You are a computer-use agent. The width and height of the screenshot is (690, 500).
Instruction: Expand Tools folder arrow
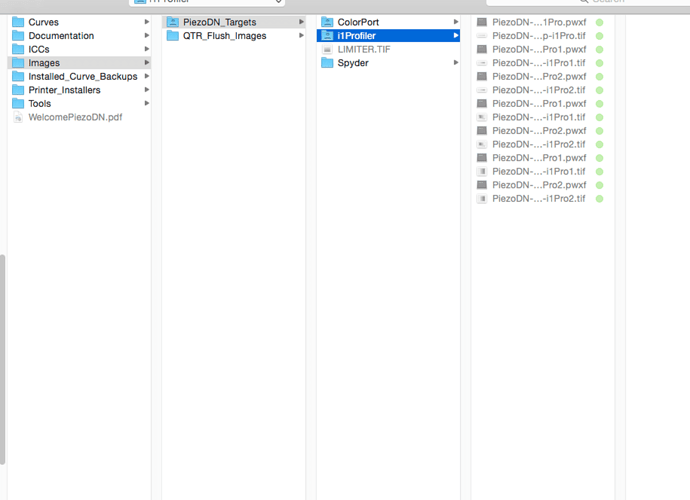tap(147, 103)
